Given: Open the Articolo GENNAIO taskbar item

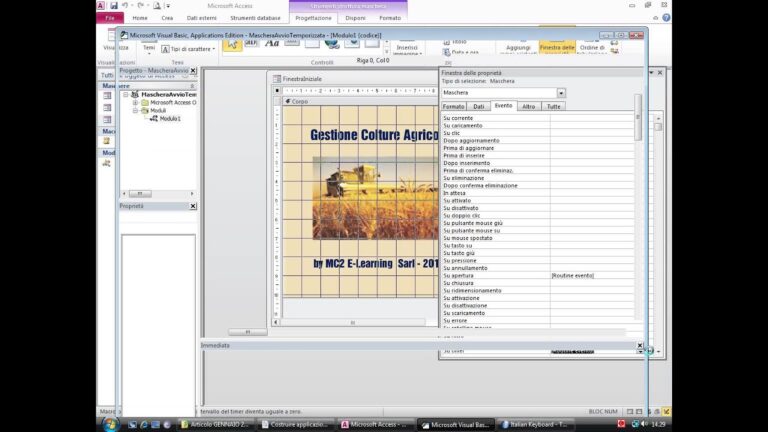Looking at the screenshot, I should (216, 425).
